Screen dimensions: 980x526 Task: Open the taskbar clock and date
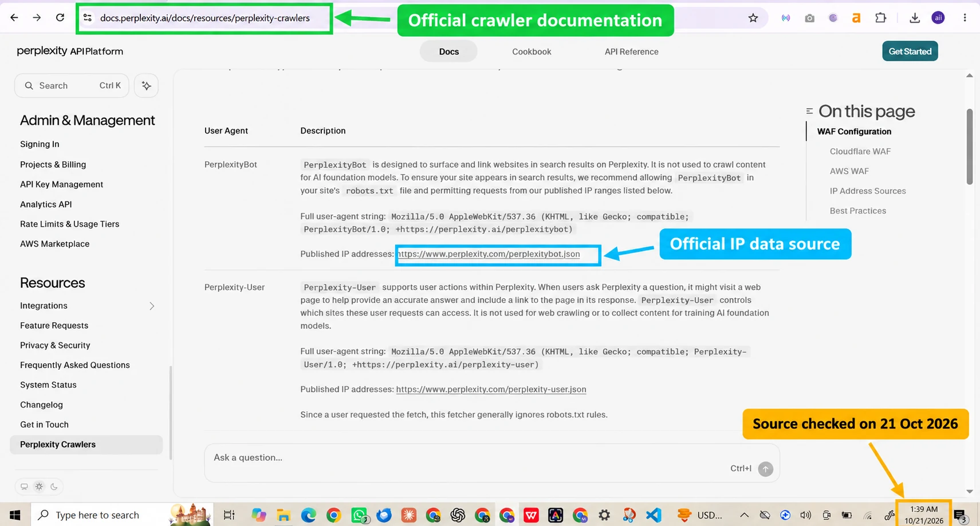(924, 515)
